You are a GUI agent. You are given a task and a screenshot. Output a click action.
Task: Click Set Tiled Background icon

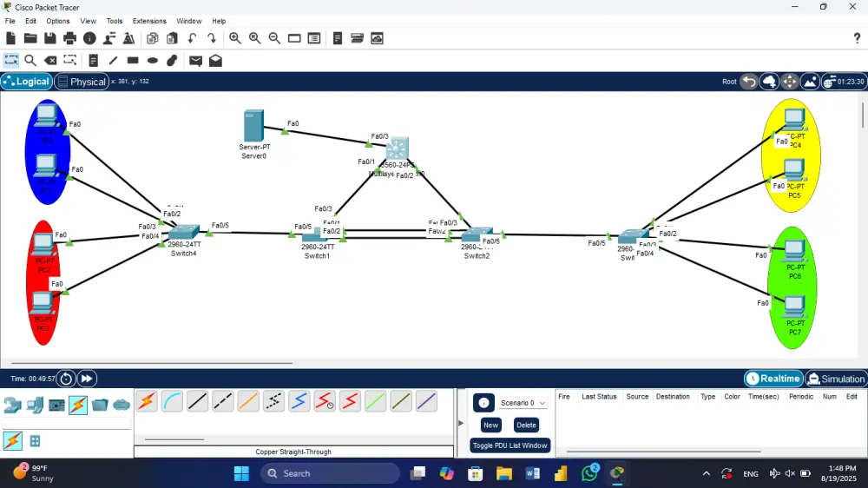click(x=810, y=82)
